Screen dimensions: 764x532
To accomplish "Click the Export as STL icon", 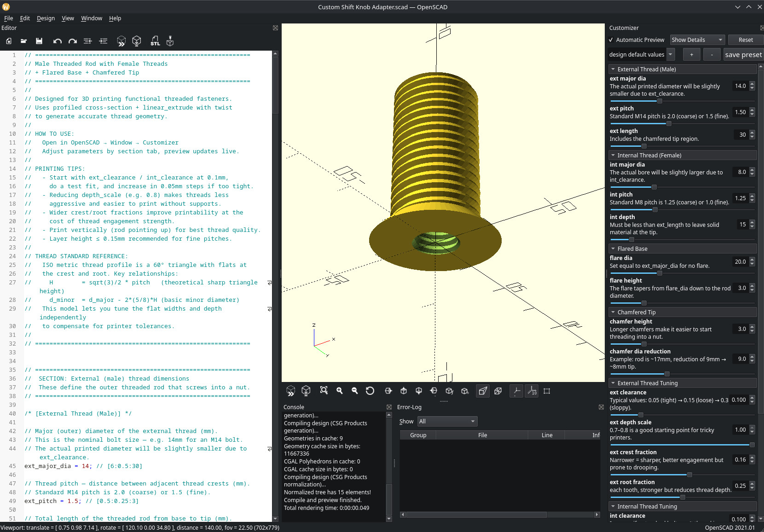I will pyautogui.click(x=155, y=41).
